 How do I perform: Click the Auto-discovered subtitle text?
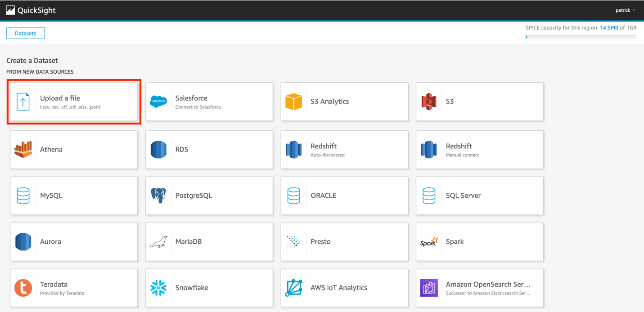[328, 155]
